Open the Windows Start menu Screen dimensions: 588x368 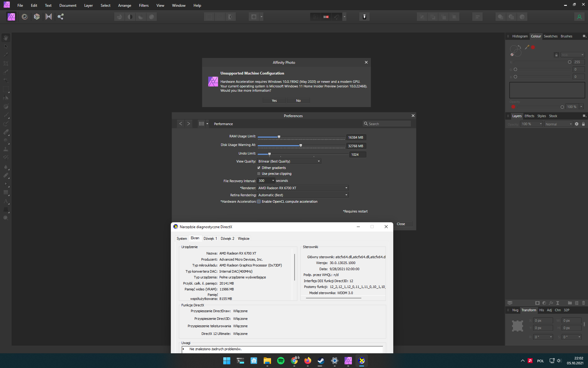click(x=227, y=361)
